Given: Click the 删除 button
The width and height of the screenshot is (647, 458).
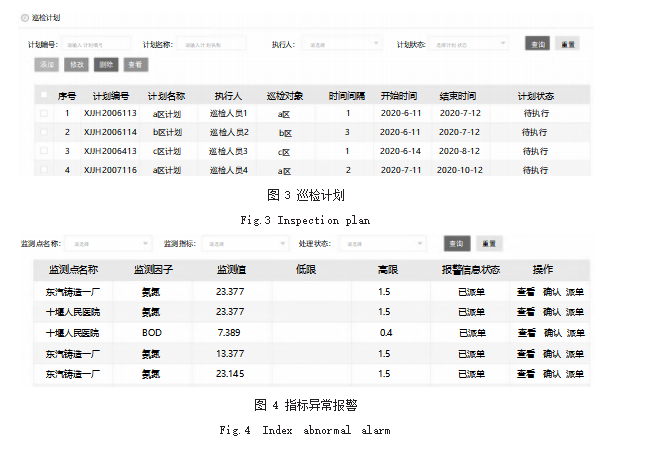Looking at the screenshot, I should [106, 64].
